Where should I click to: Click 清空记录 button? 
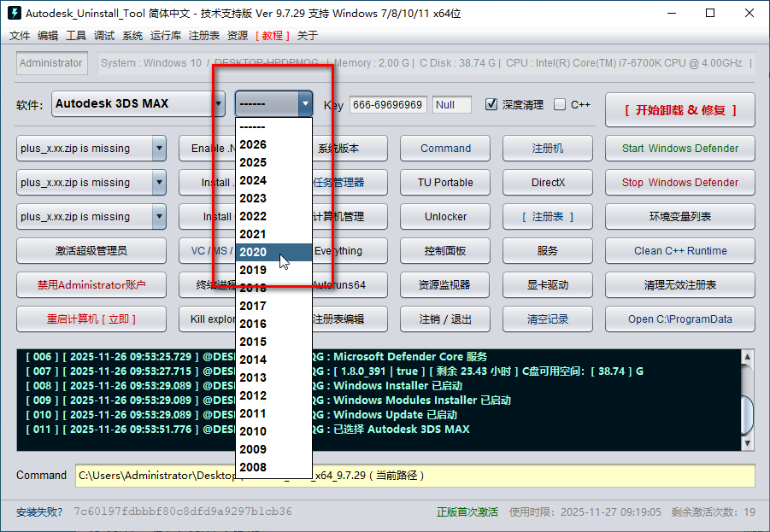548,319
